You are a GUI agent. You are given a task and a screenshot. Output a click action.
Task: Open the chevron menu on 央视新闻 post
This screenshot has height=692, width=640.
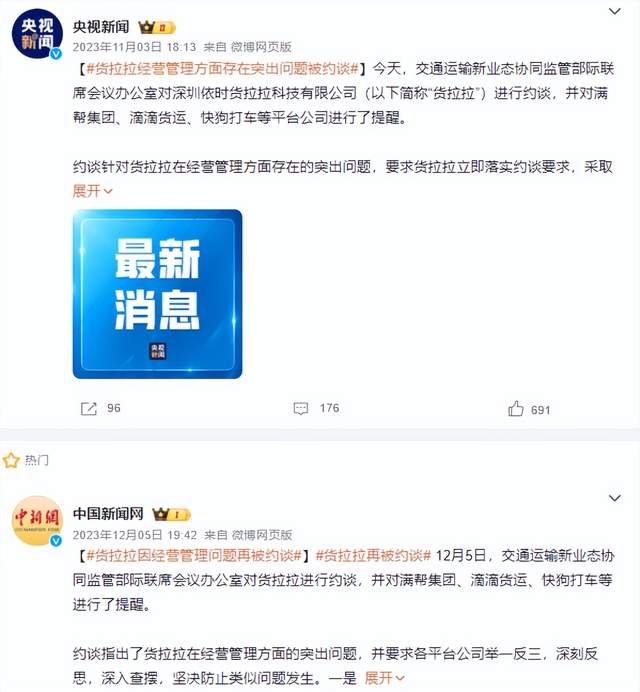pos(615,11)
